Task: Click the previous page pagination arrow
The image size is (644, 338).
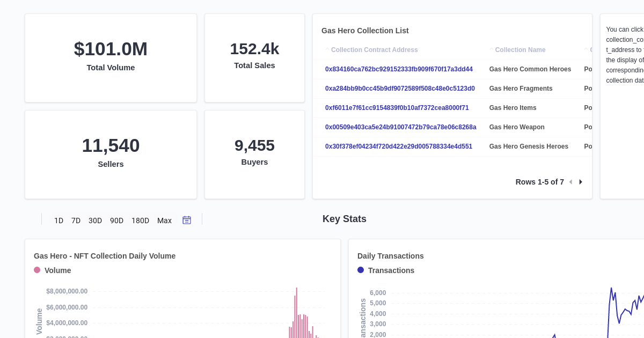Action: coord(570,182)
